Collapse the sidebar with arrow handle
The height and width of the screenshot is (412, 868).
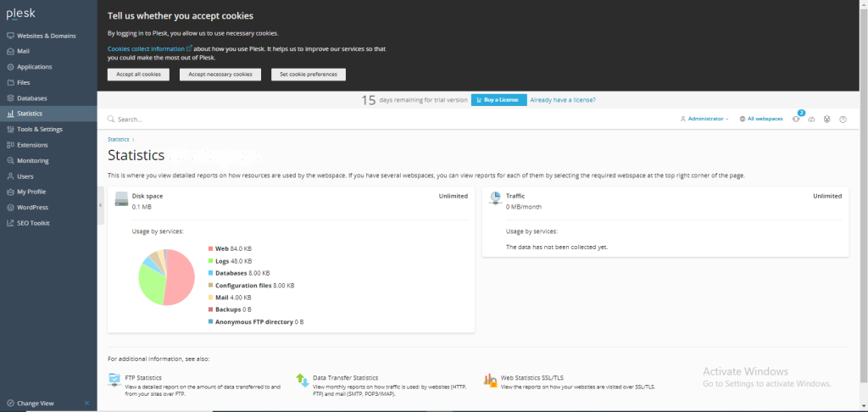tap(100, 205)
